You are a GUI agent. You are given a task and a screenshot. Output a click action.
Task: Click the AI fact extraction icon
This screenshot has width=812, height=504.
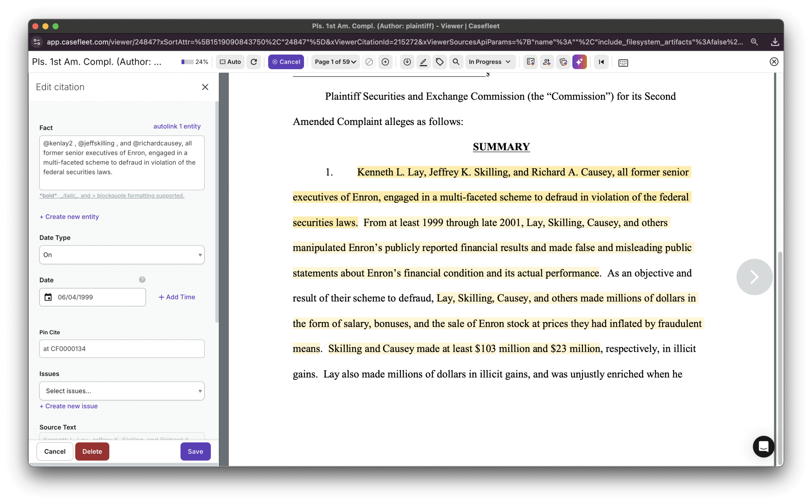[530, 62]
